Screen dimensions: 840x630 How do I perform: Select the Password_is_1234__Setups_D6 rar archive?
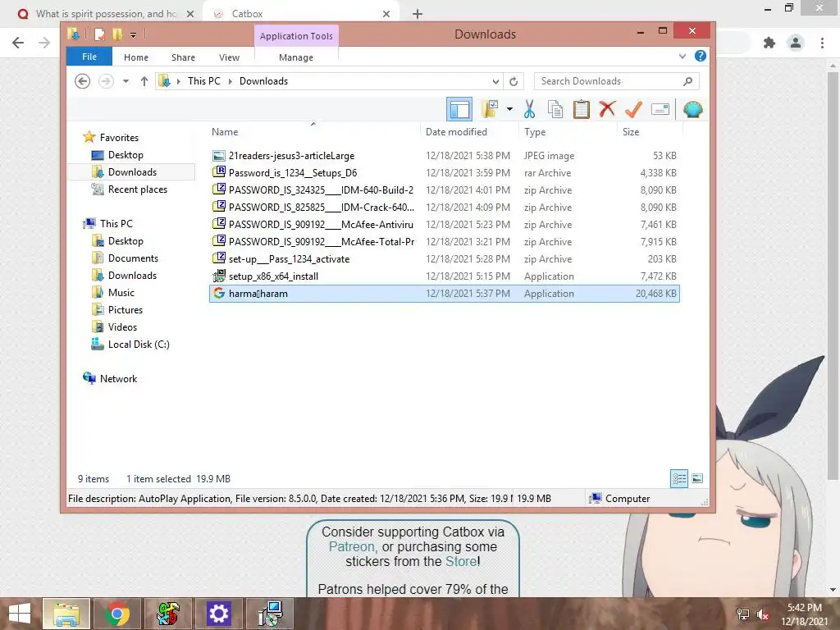(445, 172)
